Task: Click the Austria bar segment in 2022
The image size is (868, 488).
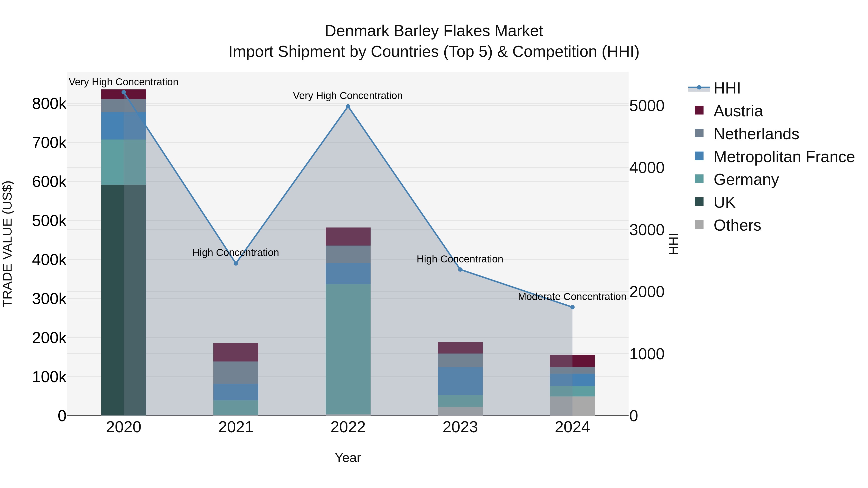Action: 348,236
